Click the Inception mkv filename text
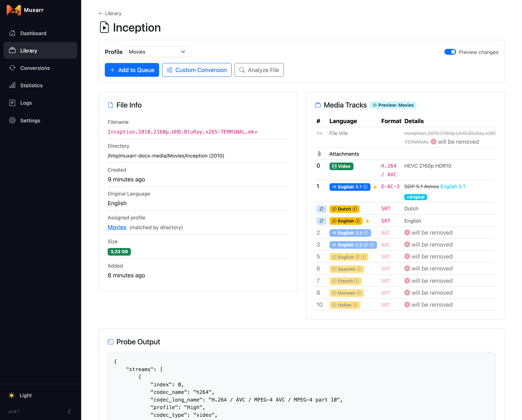 (x=182, y=132)
